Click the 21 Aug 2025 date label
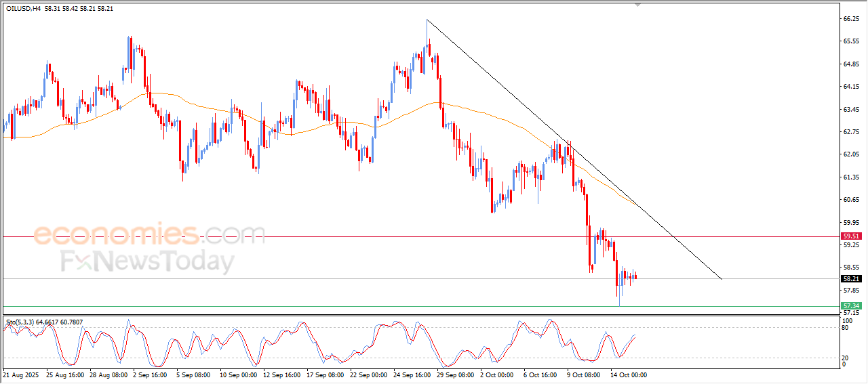The width and height of the screenshot is (868, 384). [22, 374]
